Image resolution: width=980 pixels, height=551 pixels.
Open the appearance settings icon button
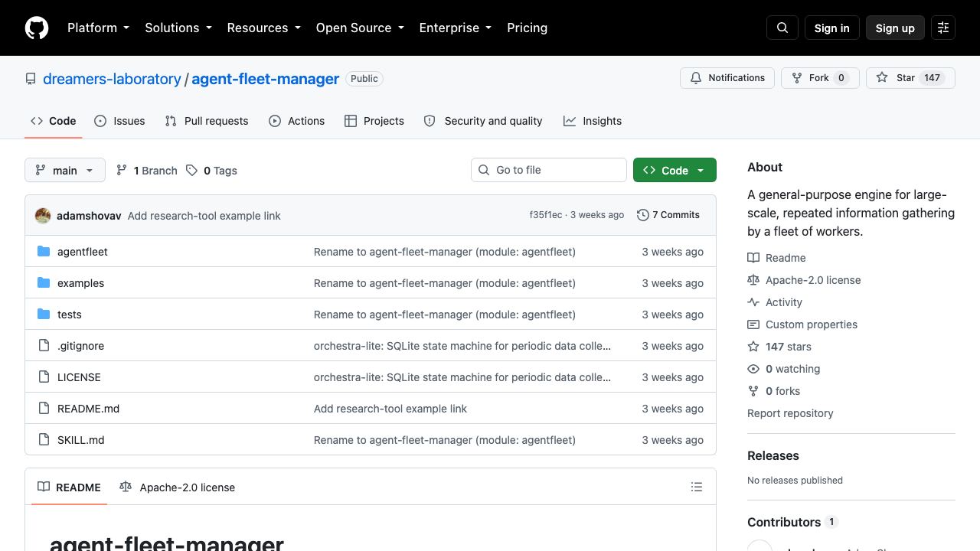pos(943,28)
